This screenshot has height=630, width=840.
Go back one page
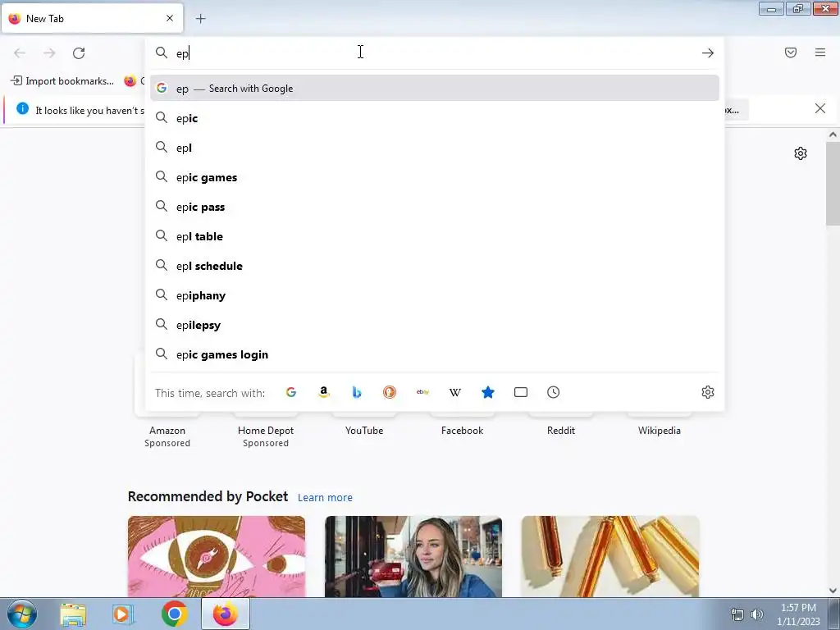coord(20,53)
